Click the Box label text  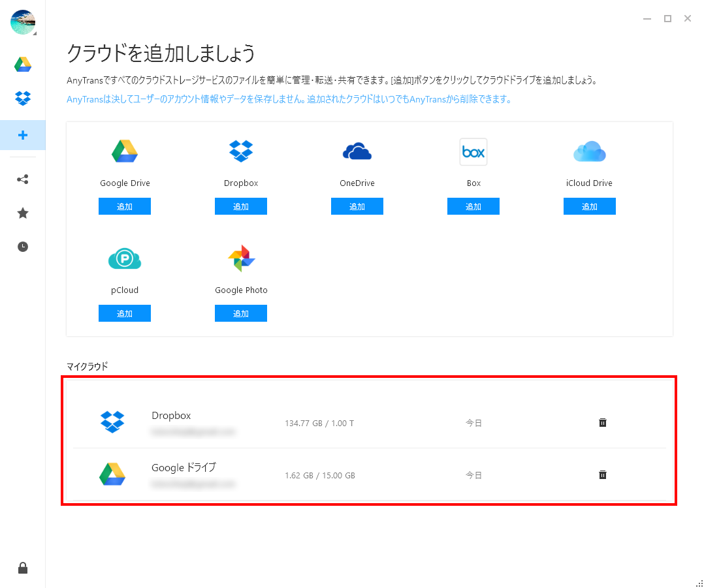pos(473,183)
